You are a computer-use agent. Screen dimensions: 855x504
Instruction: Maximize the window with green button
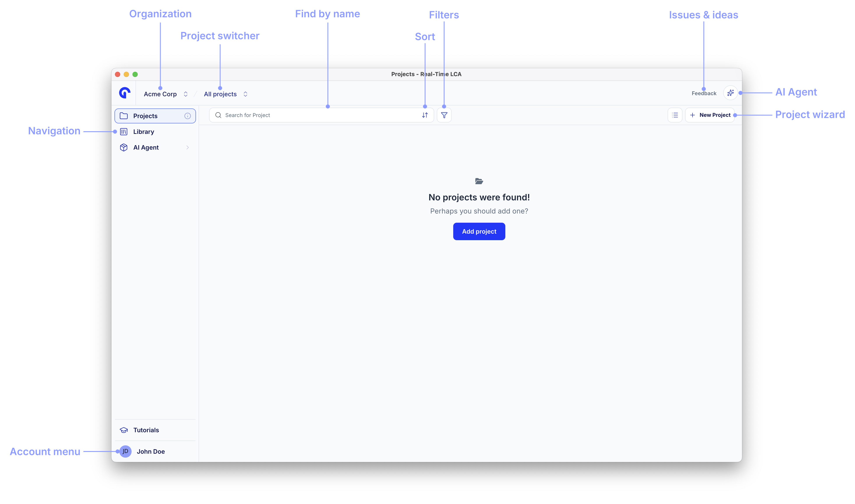pyautogui.click(x=135, y=74)
